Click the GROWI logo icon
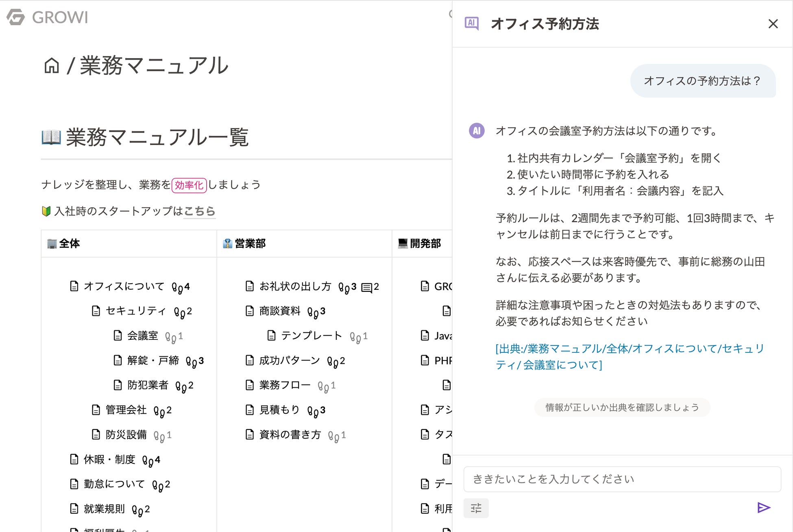Image resolution: width=793 pixels, height=532 pixels. click(16, 17)
